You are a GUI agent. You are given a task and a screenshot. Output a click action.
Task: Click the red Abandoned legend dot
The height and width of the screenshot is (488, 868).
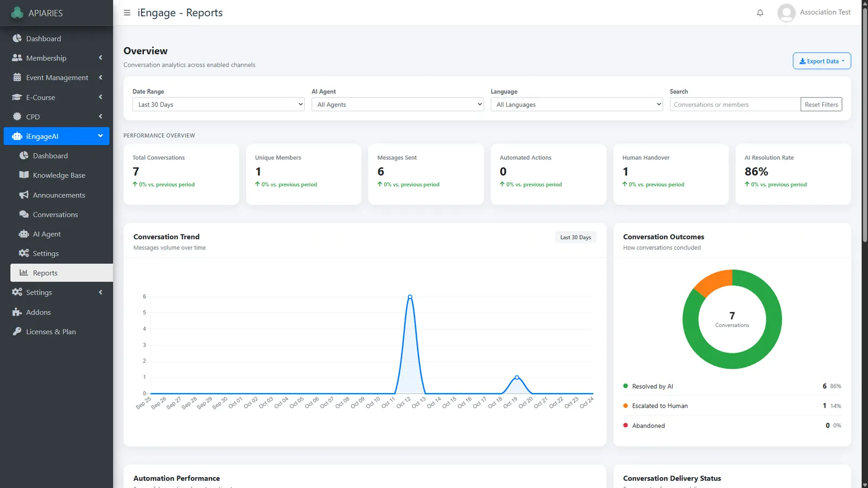tap(626, 425)
